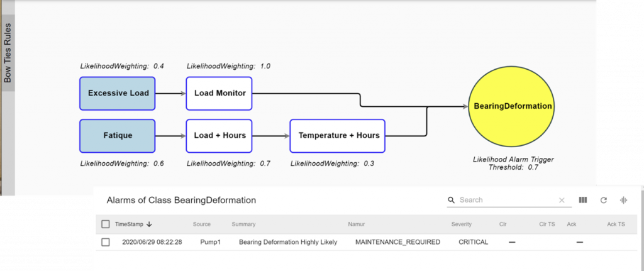Click the waveform icon in alarms toolbar

pos(624,200)
